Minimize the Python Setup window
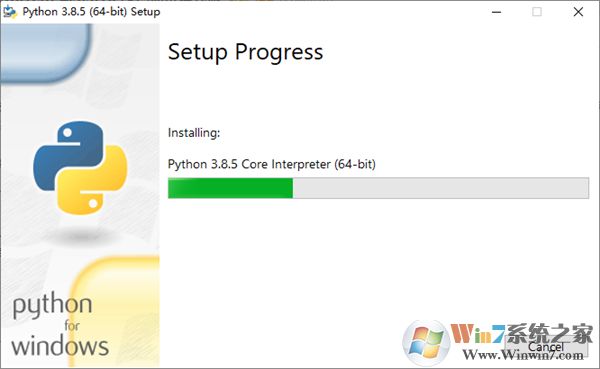This screenshot has width=600, height=369. (496, 12)
